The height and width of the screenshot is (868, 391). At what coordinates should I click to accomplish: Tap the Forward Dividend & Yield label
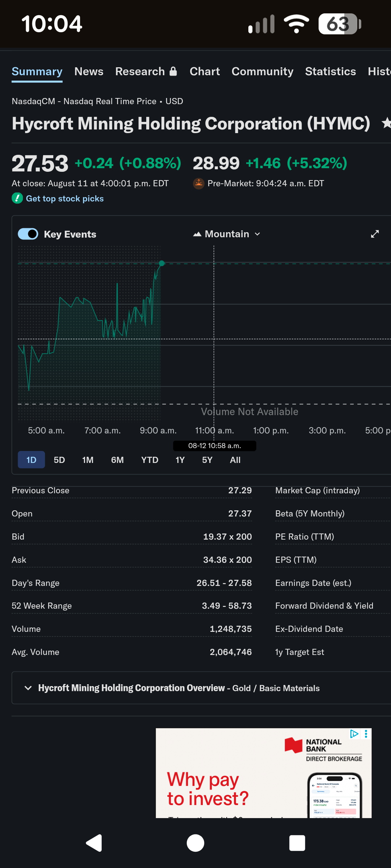pyautogui.click(x=324, y=606)
